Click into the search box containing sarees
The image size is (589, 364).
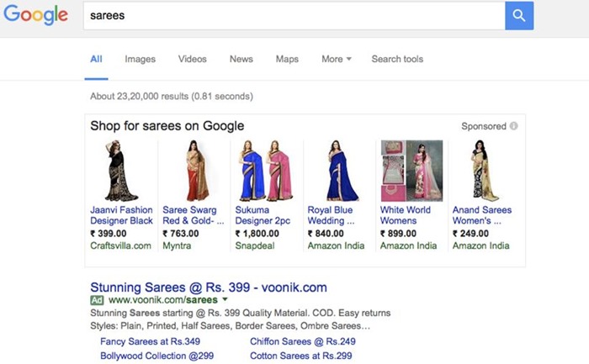(294, 15)
